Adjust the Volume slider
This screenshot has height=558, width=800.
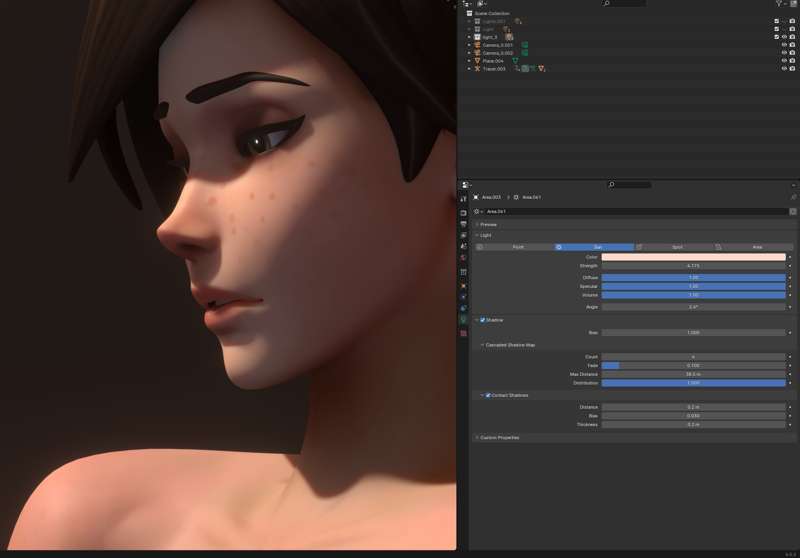tap(693, 295)
